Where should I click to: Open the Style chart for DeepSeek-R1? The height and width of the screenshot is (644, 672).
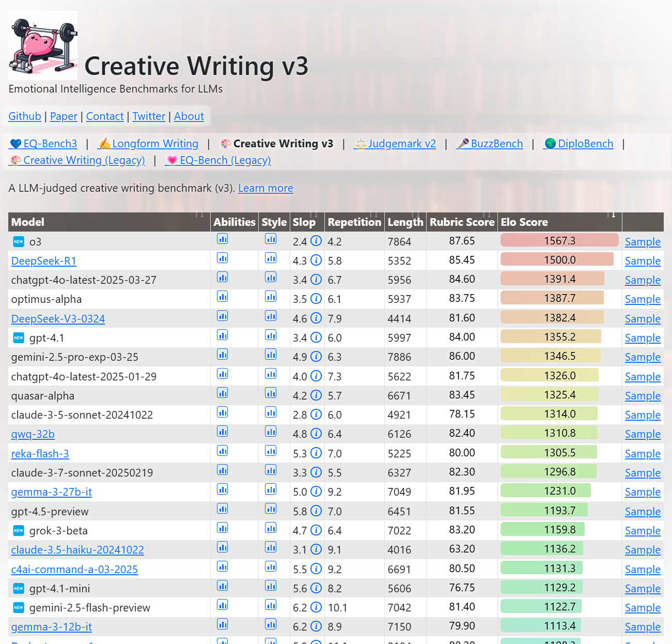[271, 258]
